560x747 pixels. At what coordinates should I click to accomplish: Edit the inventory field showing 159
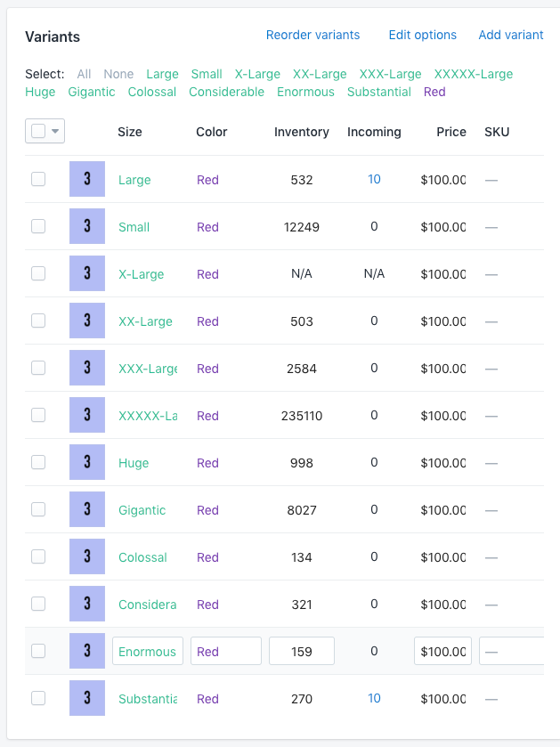pyautogui.click(x=302, y=651)
